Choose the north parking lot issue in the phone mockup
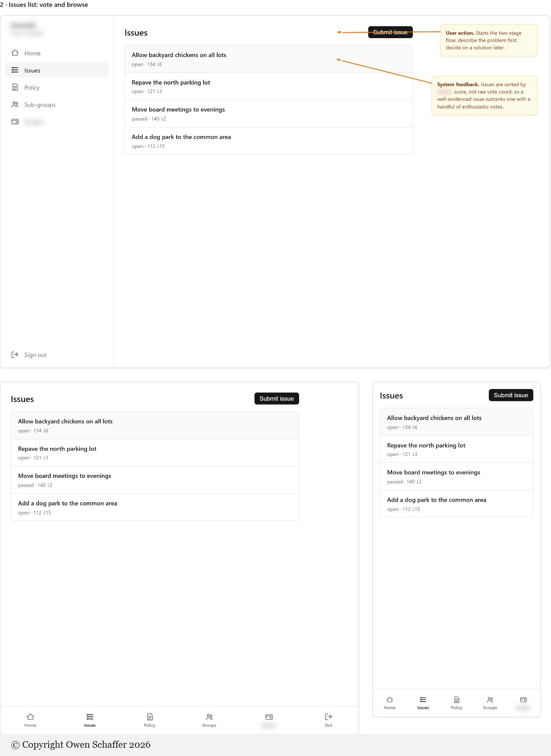 457,449
